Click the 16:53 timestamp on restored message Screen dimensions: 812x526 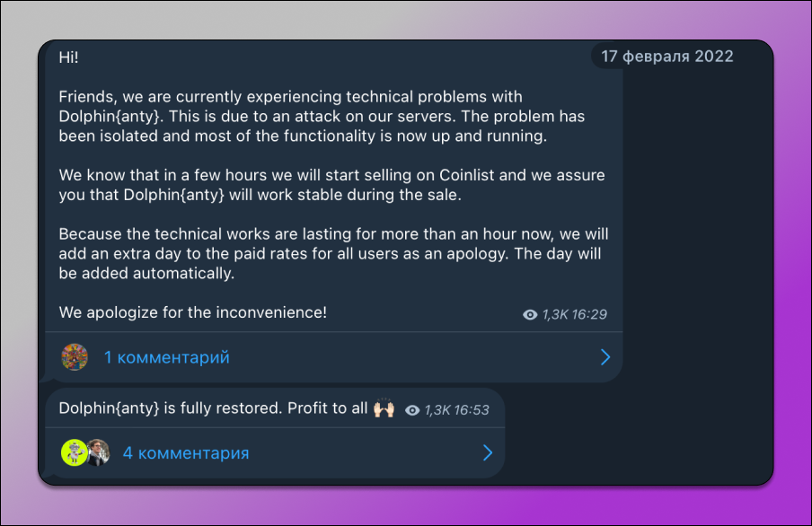pos(472,410)
